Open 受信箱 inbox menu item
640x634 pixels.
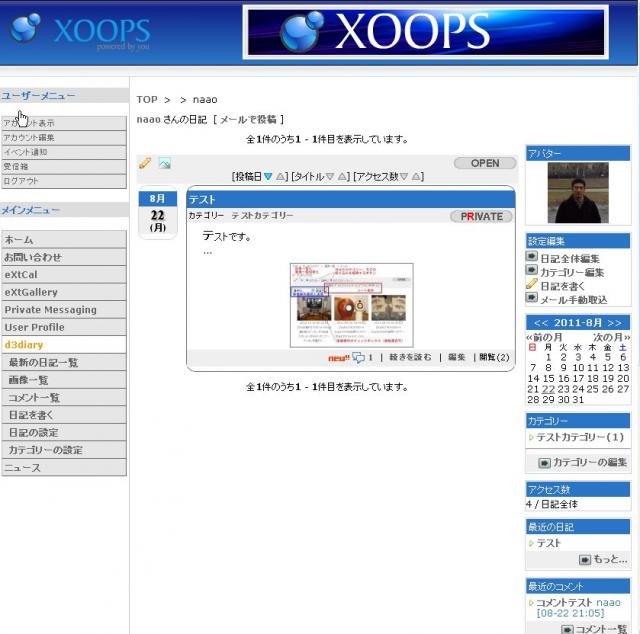coord(64,167)
